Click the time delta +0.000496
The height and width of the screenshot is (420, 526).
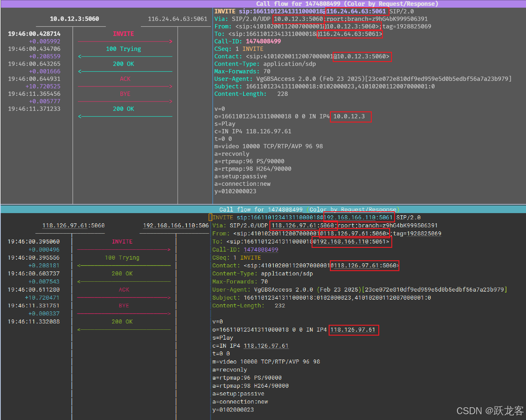coord(44,249)
